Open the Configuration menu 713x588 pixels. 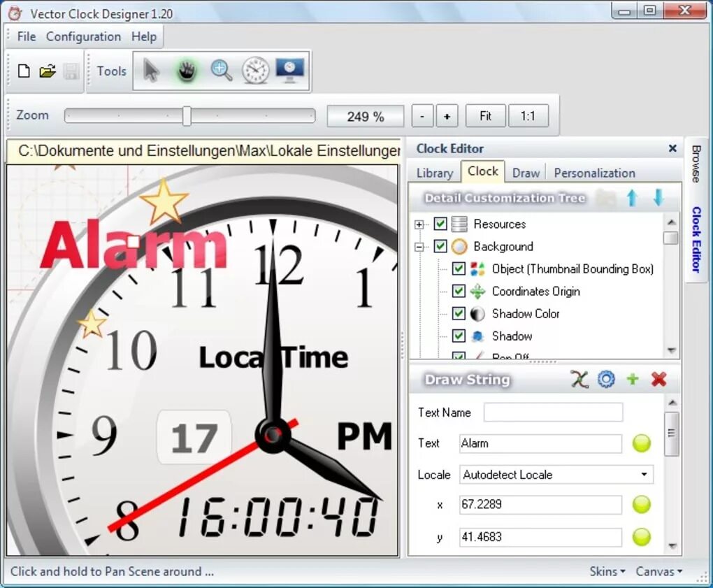tap(84, 36)
